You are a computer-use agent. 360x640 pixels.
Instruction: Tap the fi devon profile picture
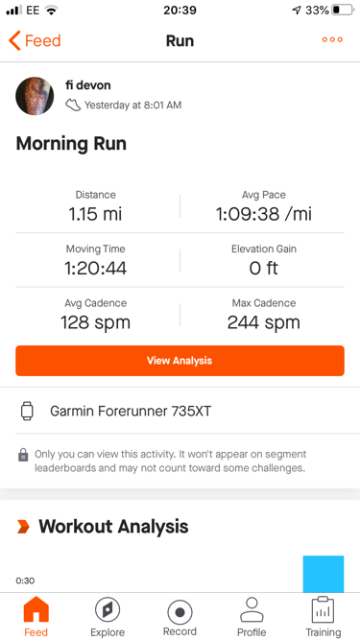pyautogui.click(x=35, y=96)
